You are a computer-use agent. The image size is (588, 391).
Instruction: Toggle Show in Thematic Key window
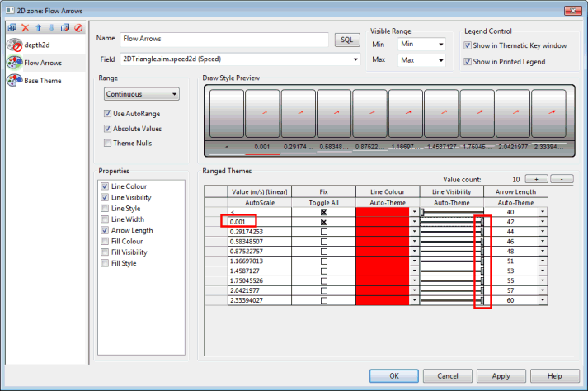coord(468,45)
